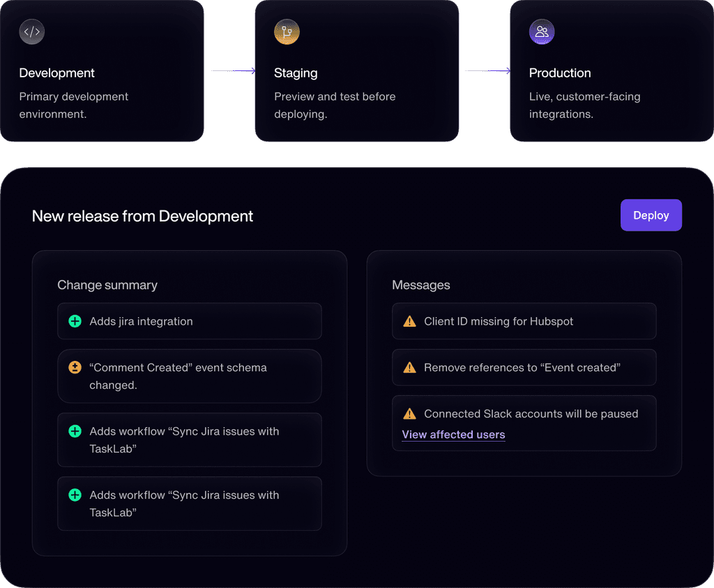
Task: Click the Staging branch icon
Action: click(287, 32)
